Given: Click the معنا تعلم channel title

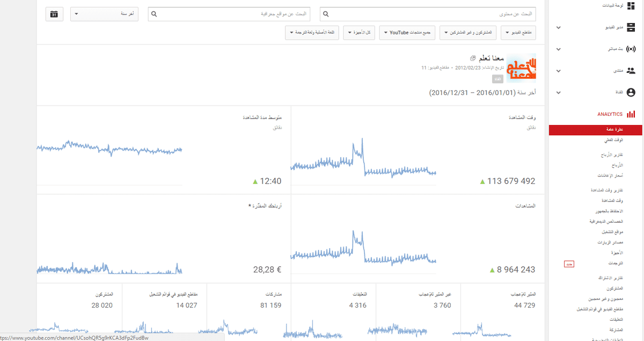Looking at the screenshot, I should [x=491, y=58].
